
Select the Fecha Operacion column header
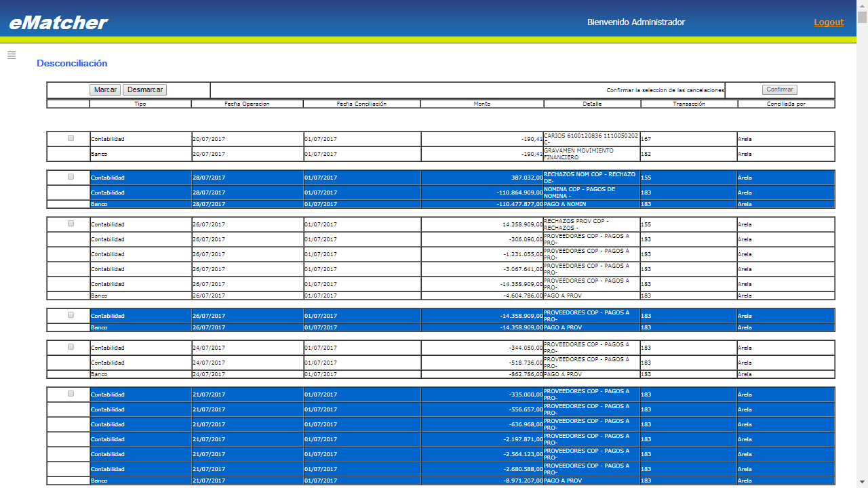click(247, 104)
